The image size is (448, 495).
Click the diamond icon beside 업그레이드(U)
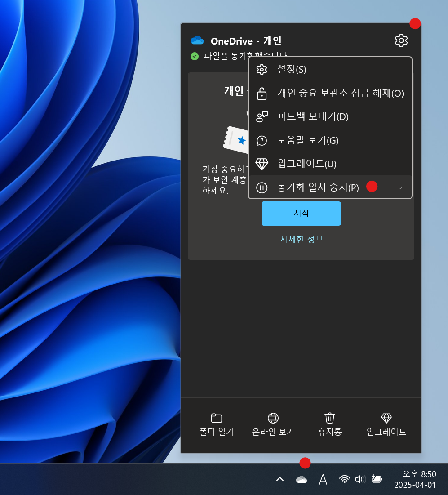pos(262,164)
